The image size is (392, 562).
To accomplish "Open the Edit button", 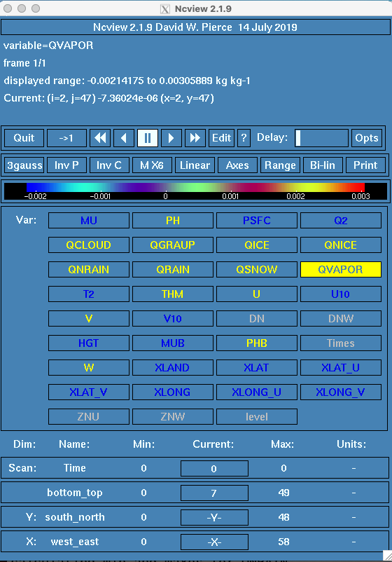I will [221, 138].
